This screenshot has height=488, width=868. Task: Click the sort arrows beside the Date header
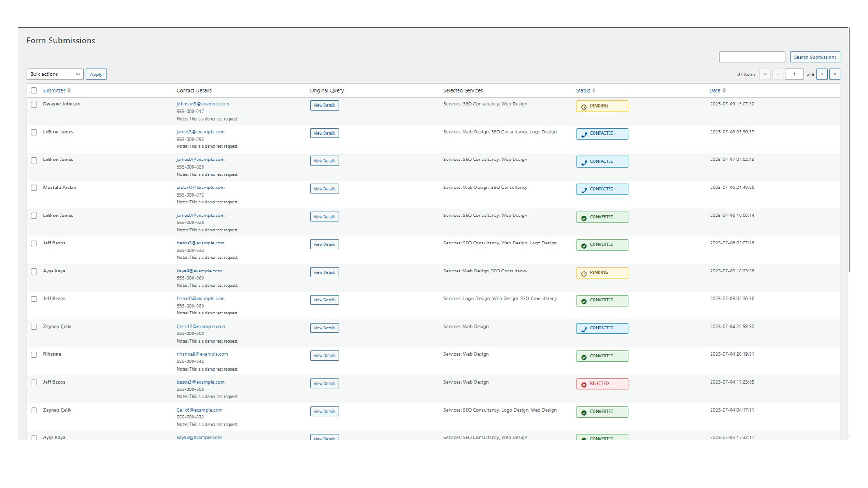coord(725,90)
